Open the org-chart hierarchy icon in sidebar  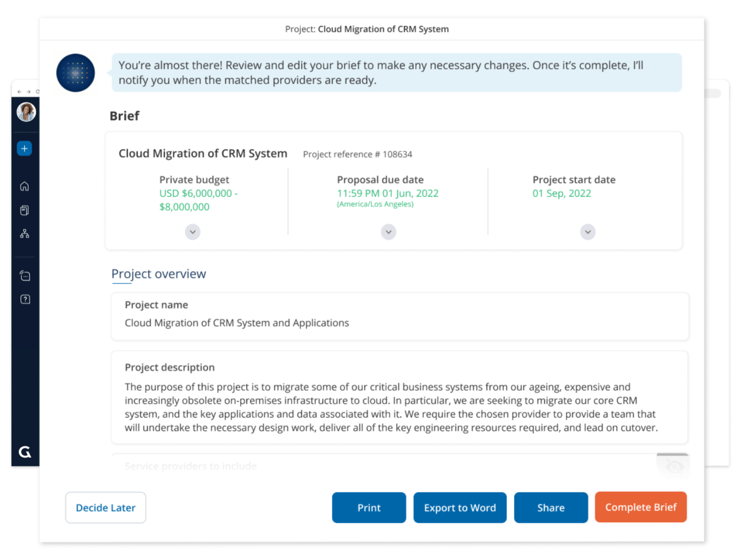25,234
